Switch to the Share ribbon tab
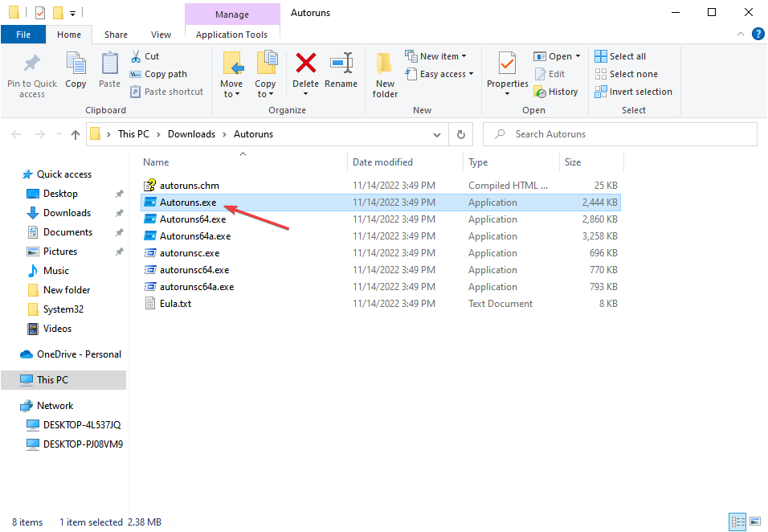This screenshot has width=768, height=532. coord(116,35)
